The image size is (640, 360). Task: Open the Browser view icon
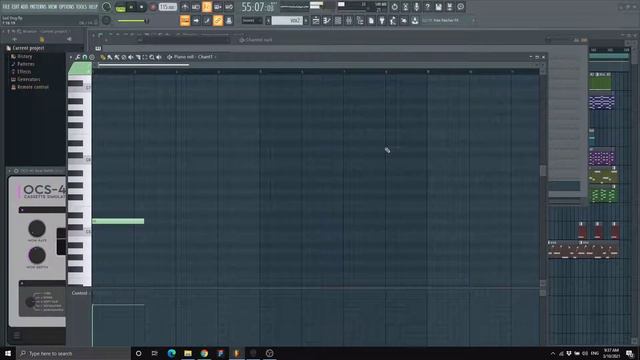coord(360,20)
